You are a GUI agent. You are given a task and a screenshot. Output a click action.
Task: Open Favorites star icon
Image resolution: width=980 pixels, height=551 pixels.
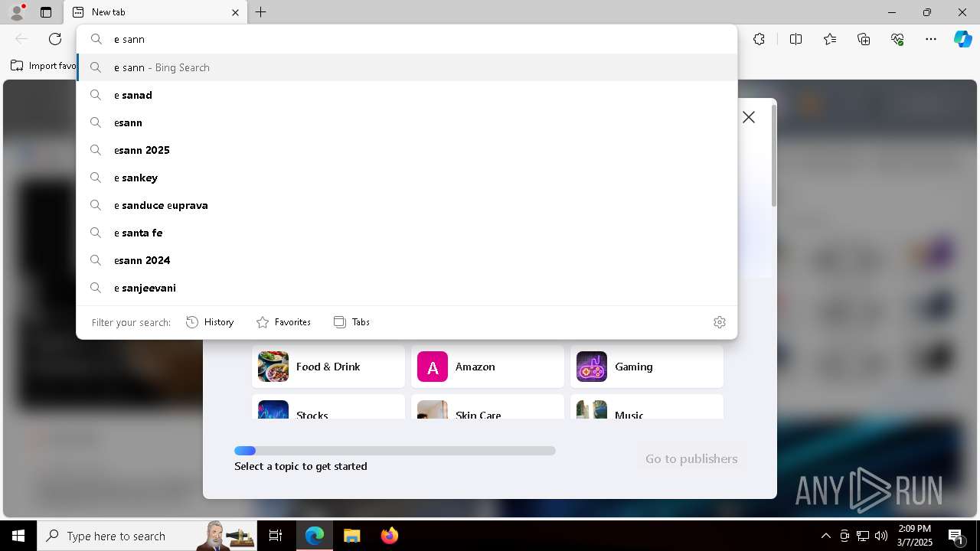point(830,39)
